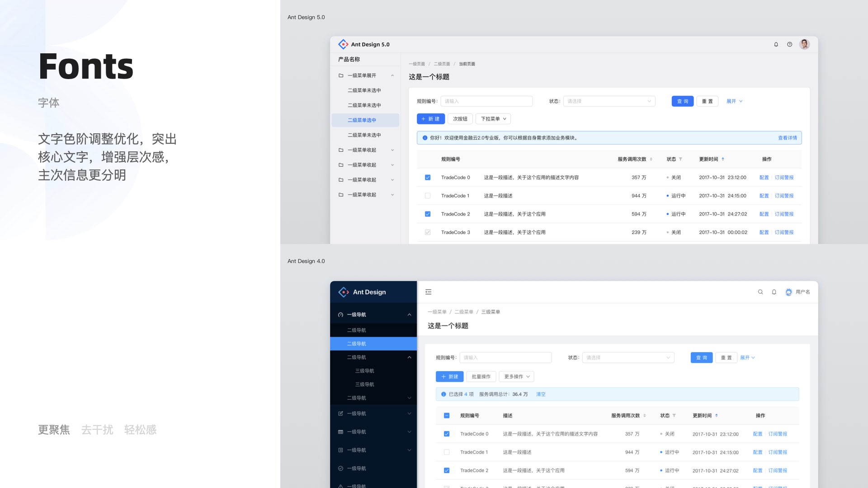Screen dimensions: 868x488
Task: Click the edit-form icon in dark sidebar
Action: point(340,413)
